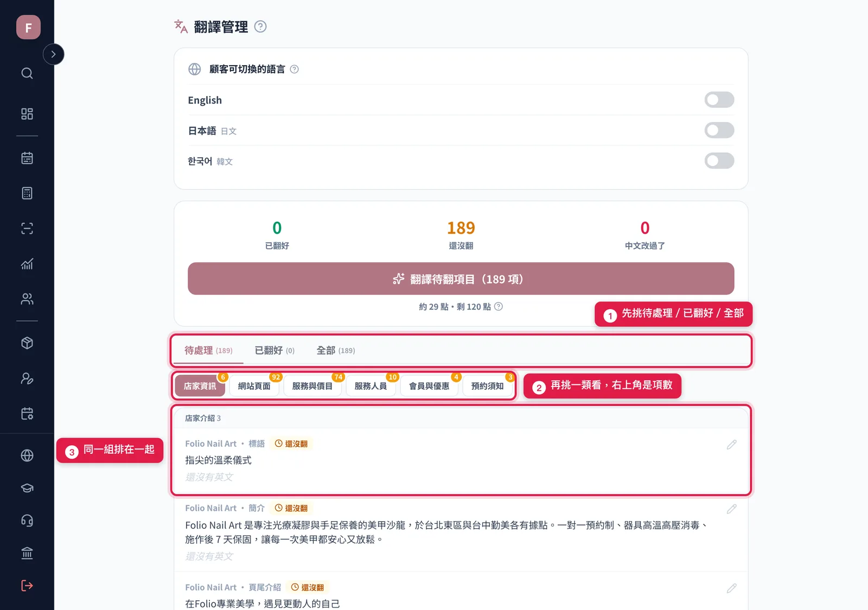This screenshot has height=610, width=868.
Task: Edit the 簡介 translation with pencil icon
Action: (x=732, y=509)
